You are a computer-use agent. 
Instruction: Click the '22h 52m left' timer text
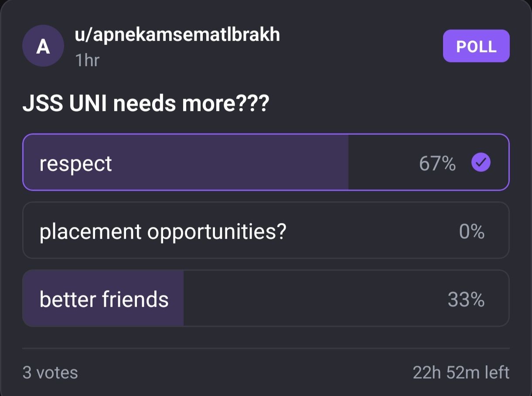pyautogui.click(x=461, y=373)
